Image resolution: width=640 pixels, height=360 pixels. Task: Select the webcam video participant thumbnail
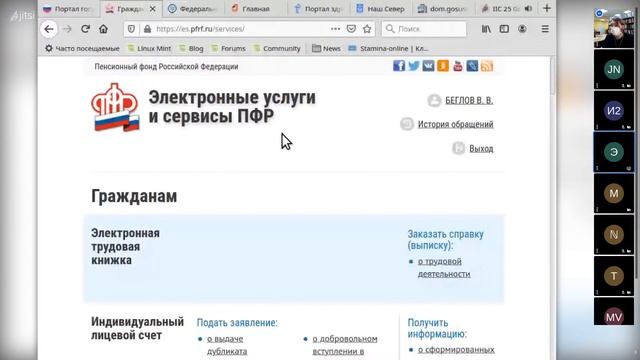614,28
